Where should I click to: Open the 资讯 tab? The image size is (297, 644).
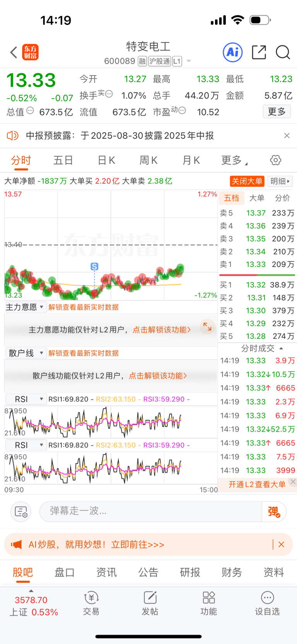point(106,572)
